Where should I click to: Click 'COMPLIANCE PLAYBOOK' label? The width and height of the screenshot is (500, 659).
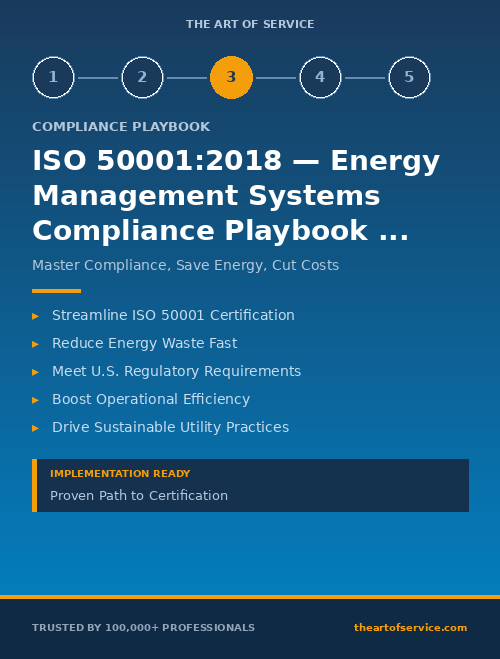[121, 127]
